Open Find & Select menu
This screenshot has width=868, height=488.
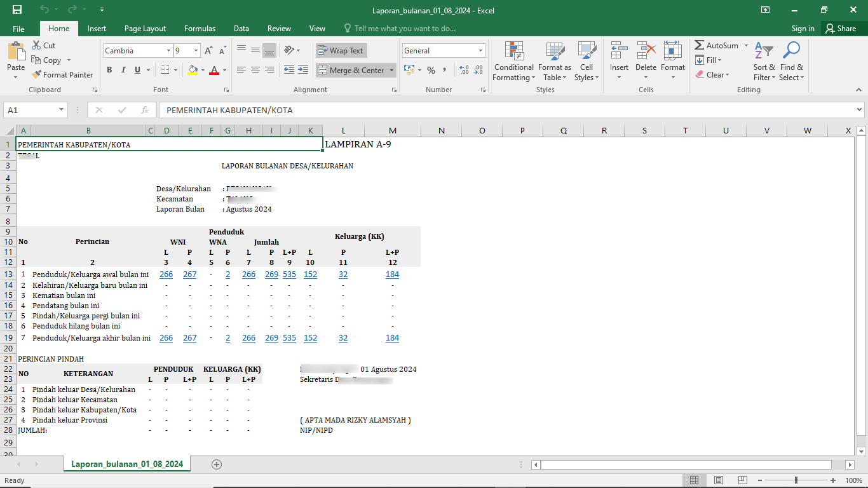click(792, 62)
